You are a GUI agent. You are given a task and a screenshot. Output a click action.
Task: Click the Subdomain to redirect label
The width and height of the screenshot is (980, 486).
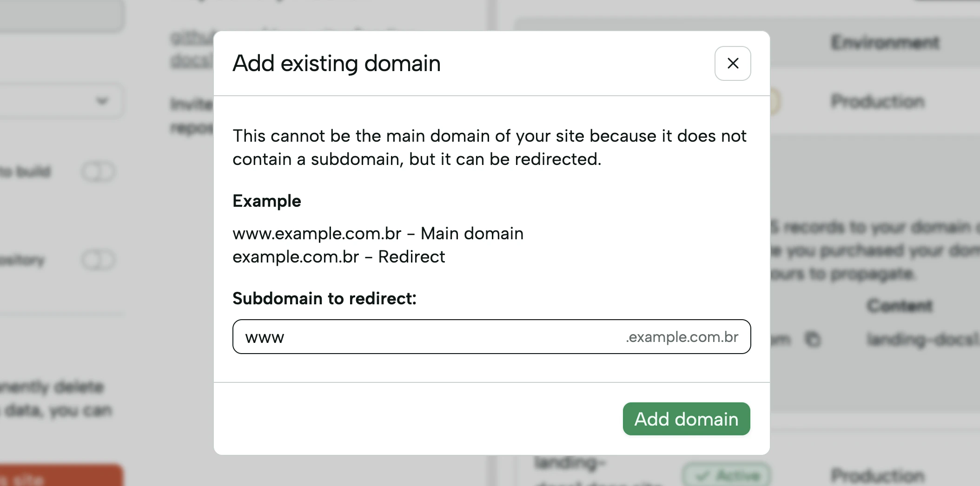[324, 298]
